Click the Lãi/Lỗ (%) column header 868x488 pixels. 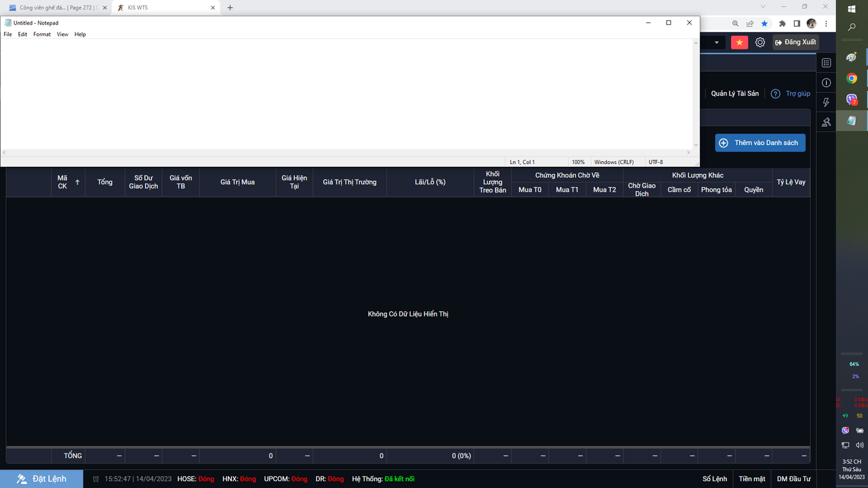(430, 182)
